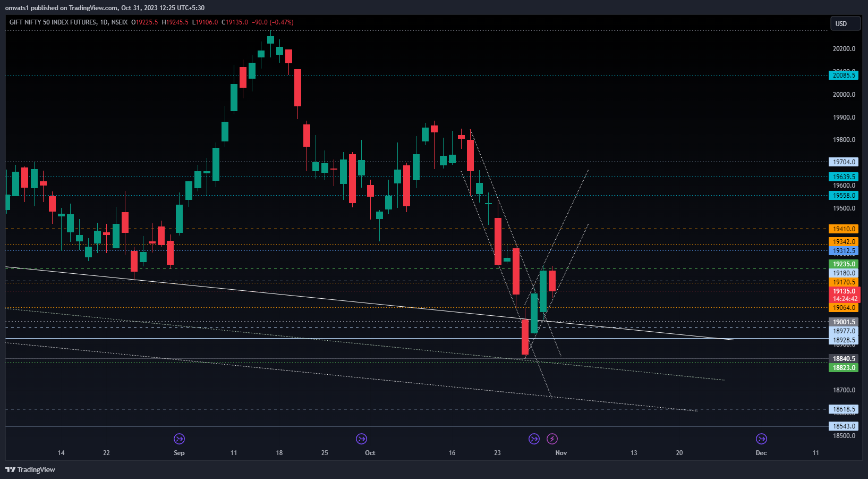Viewport: 868px width, 479px height.
Task: Click the close value C19135.0
Action: click(x=235, y=22)
